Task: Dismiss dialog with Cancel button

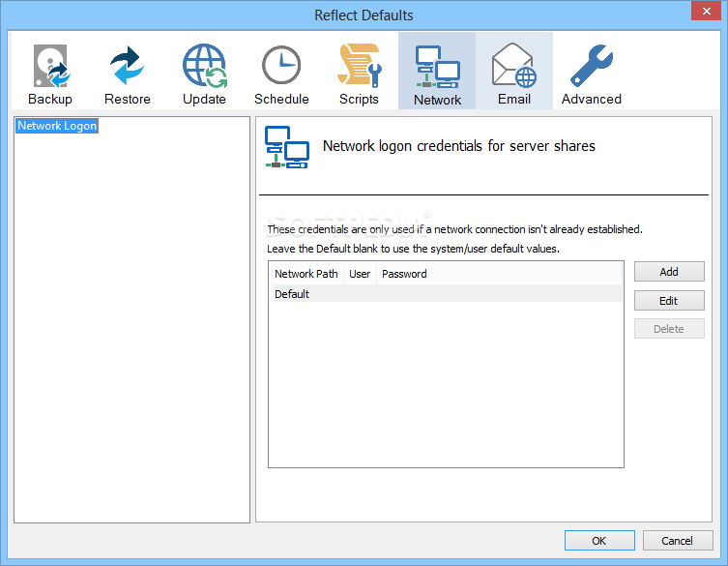Action: (x=678, y=541)
